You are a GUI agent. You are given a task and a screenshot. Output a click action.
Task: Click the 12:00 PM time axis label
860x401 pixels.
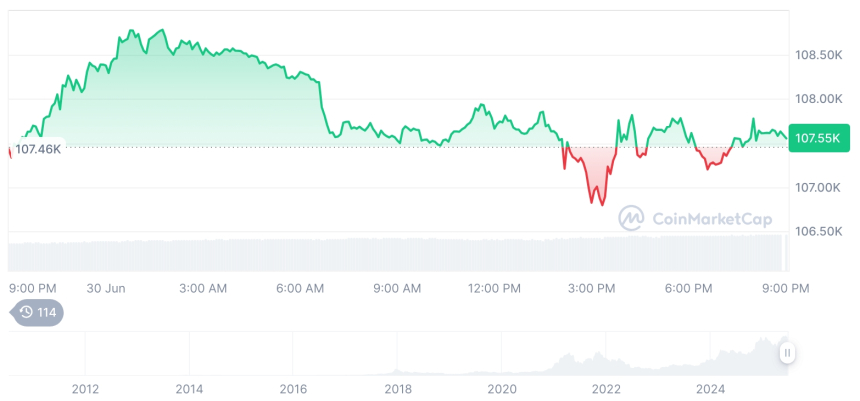click(x=495, y=288)
